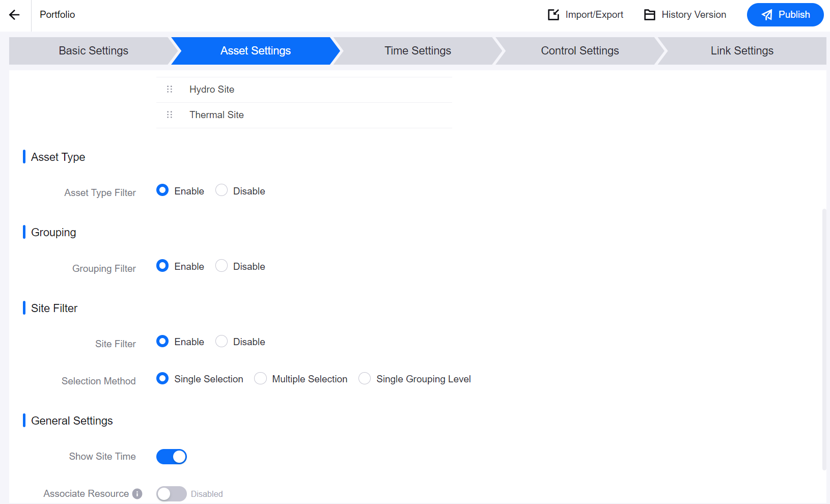Go to the Time Settings tab
This screenshot has width=830, height=504.
418,51
